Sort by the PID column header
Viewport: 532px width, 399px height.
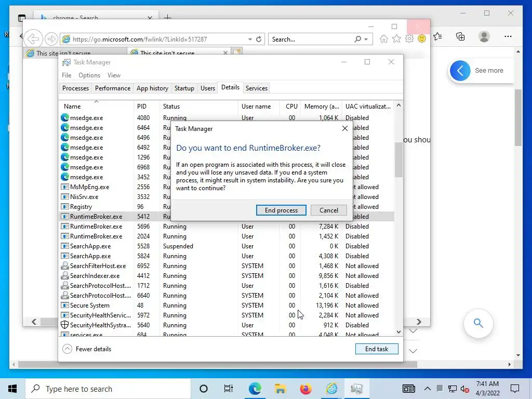[147, 106]
